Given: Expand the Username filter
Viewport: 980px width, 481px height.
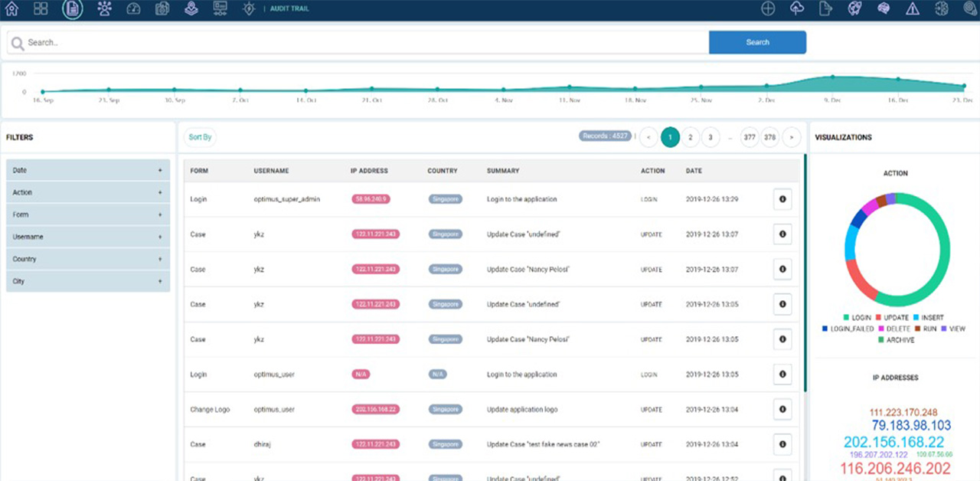Looking at the screenshot, I should [x=88, y=237].
